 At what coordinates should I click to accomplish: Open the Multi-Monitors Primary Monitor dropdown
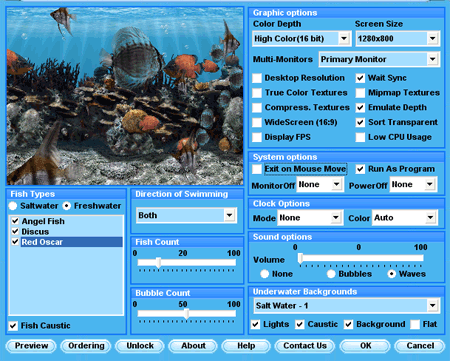click(x=432, y=59)
